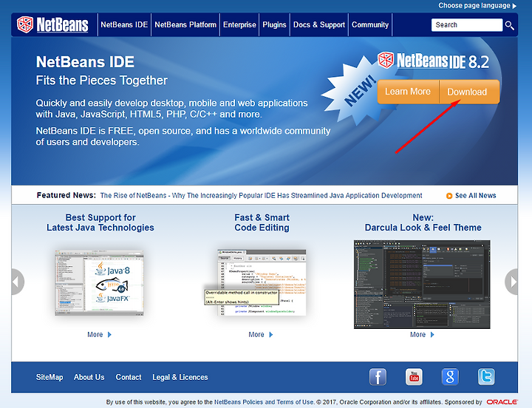
Task: Go to previous carousel slide arrow
Action: pos(17,282)
